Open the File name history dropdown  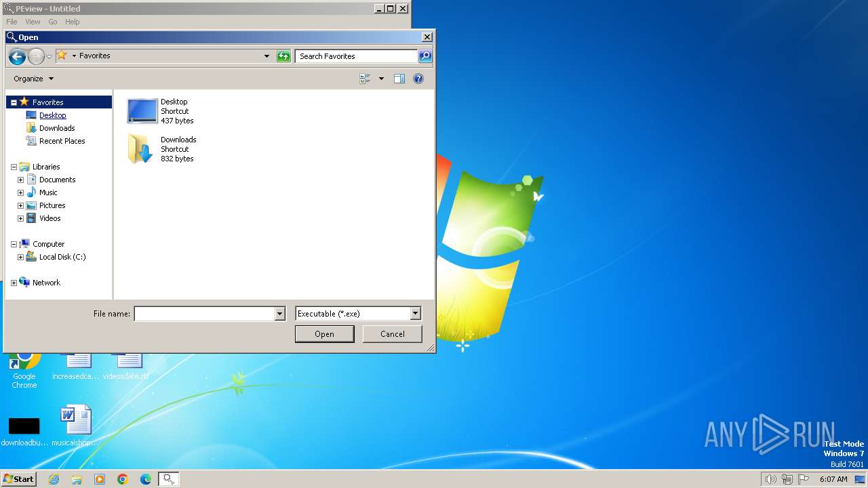click(279, 314)
